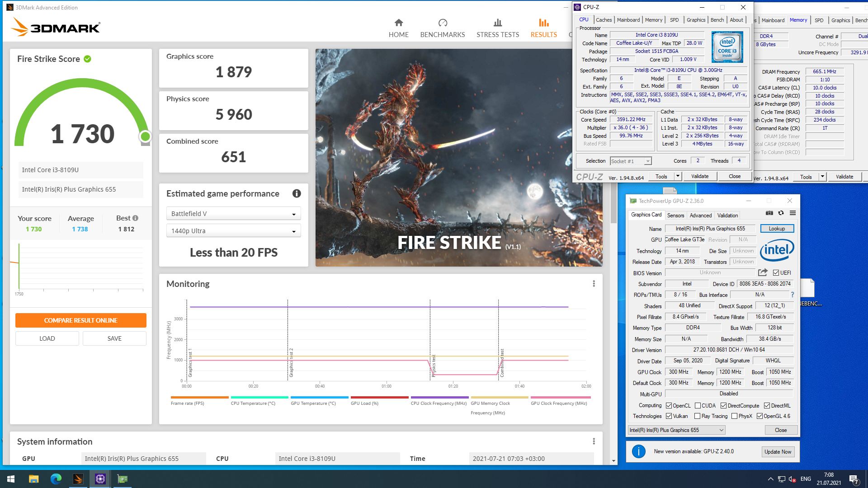
Task: Click GPU-Z screenshot camera icon
Action: point(769,213)
